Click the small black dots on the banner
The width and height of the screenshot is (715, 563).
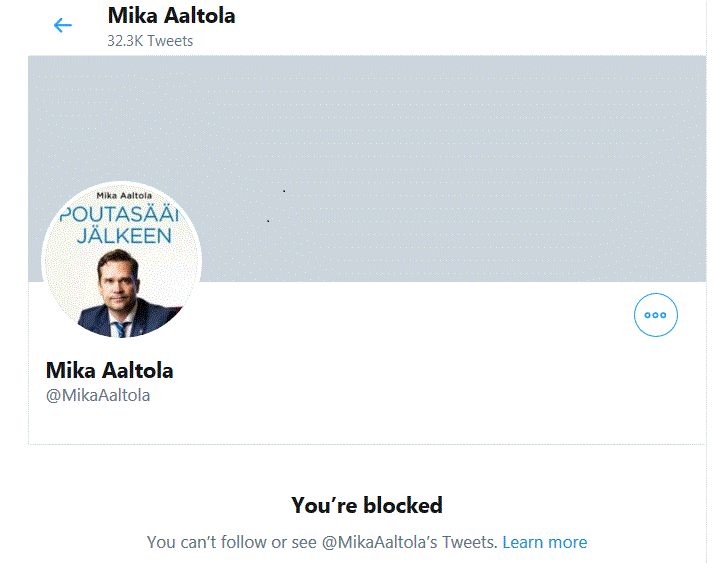coord(284,191)
